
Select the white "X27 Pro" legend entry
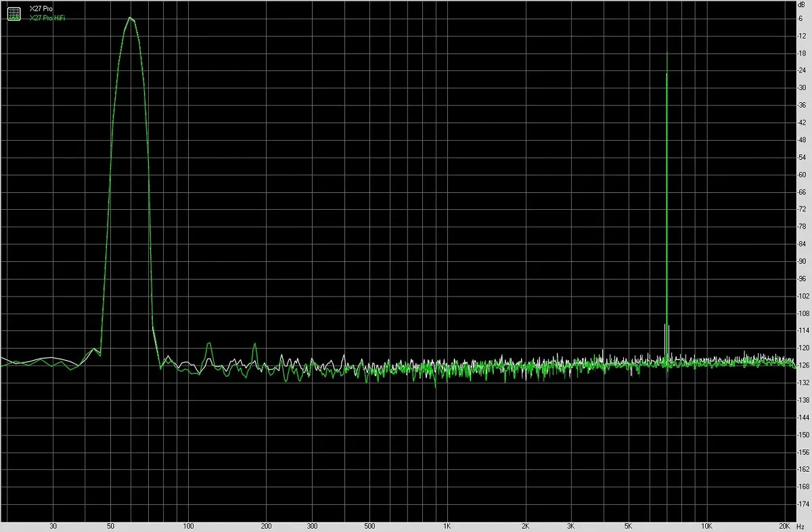coord(41,9)
